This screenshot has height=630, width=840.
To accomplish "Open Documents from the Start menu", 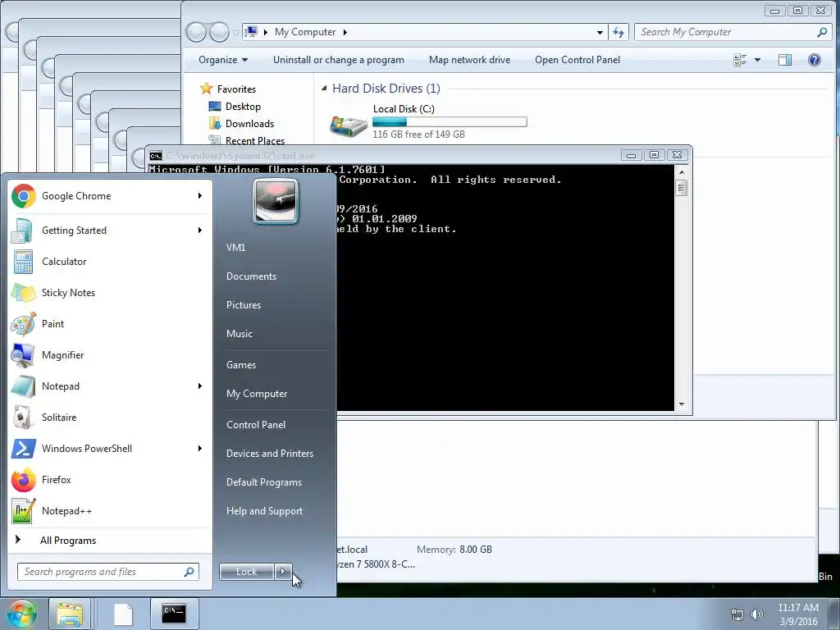I will (251, 276).
